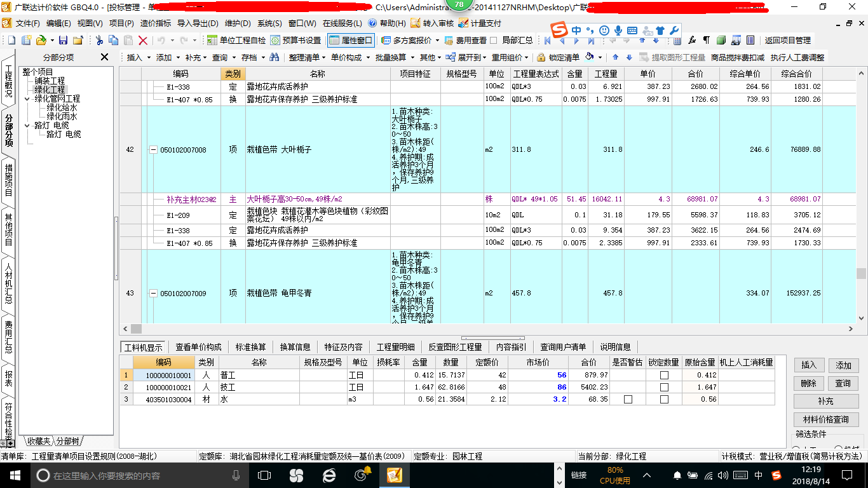Click the paint bucket fill icon
This screenshot has height=488, width=868.
590,57
